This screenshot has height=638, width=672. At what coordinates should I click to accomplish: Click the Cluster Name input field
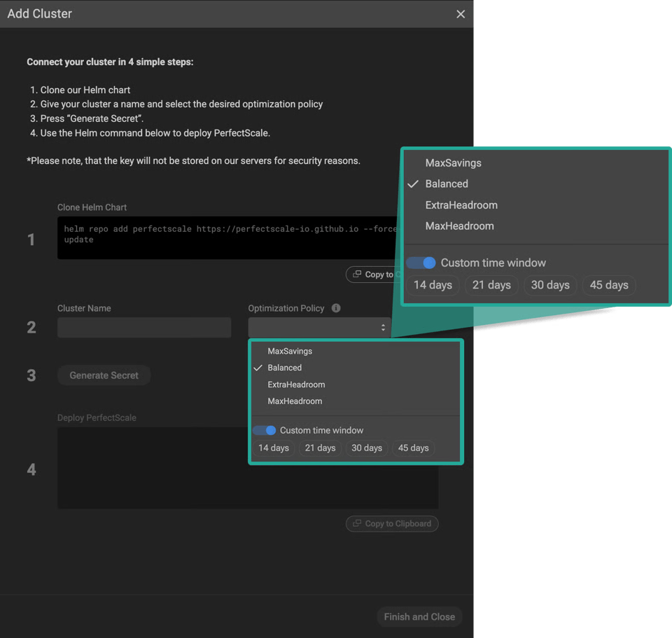[144, 328]
